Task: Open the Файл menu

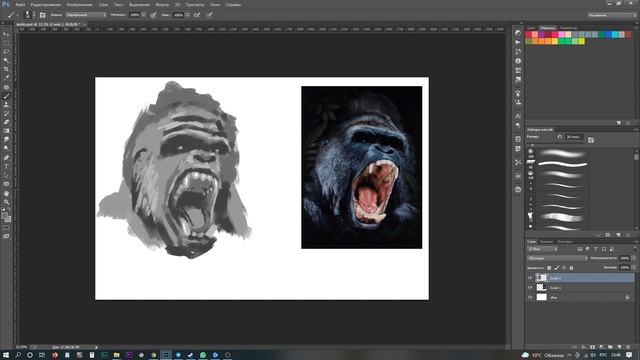Action: 20,5
